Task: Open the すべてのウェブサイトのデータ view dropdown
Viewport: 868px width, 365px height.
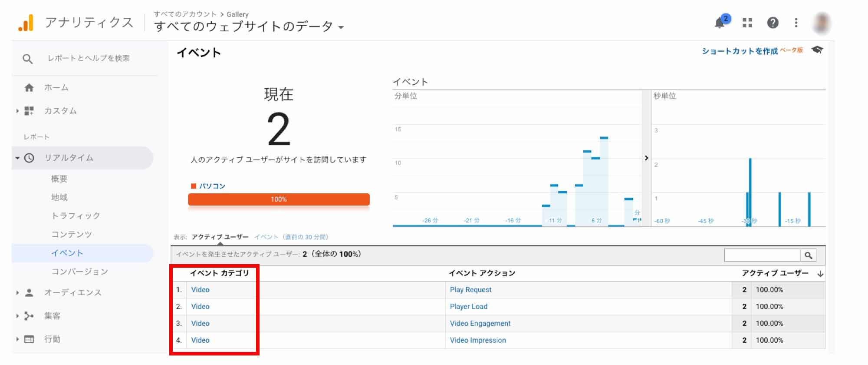Action: 249,27
